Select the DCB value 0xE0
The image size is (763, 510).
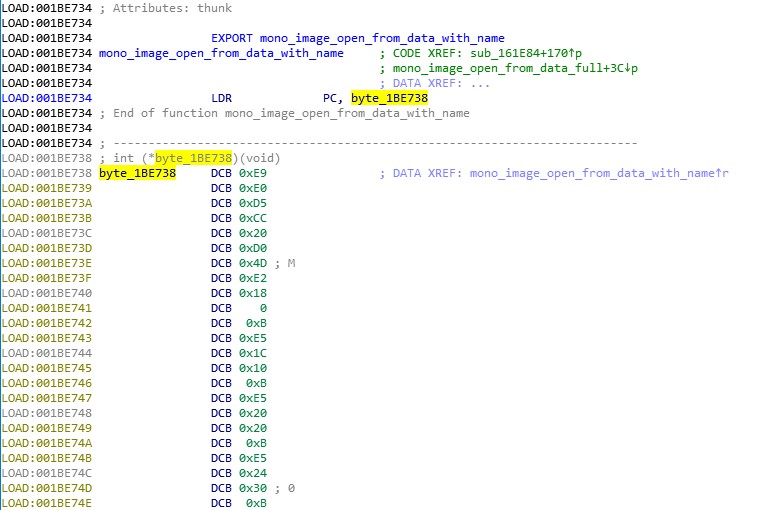click(x=253, y=188)
